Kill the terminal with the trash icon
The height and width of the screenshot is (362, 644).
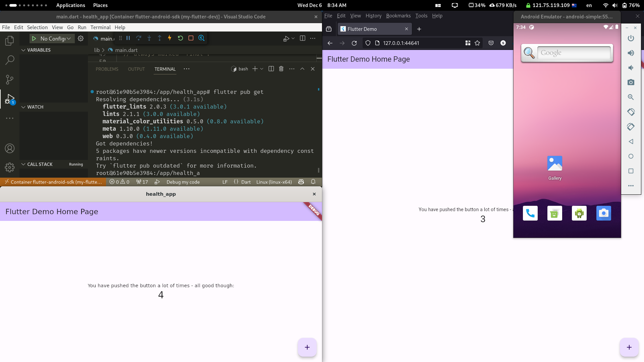point(281,69)
